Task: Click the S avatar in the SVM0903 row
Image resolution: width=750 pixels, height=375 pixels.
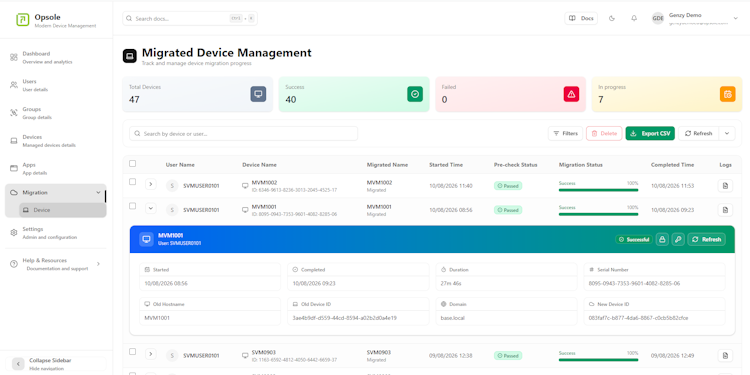Action: (172, 355)
